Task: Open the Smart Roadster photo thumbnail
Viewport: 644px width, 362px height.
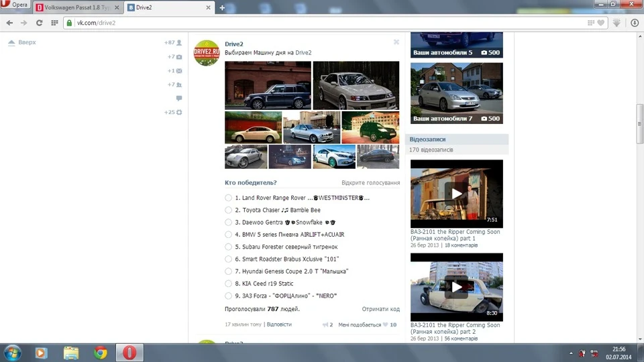Action: [x=246, y=156]
